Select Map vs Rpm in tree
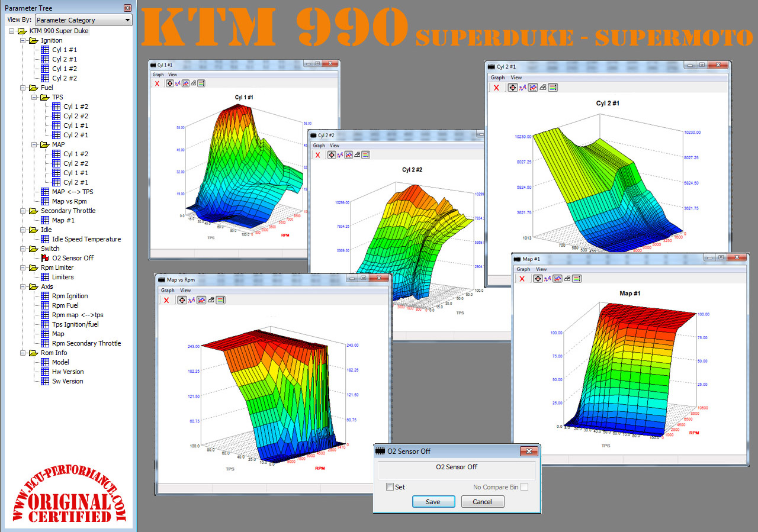The width and height of the screenshot is (758, 532). [x=69, y=201]
